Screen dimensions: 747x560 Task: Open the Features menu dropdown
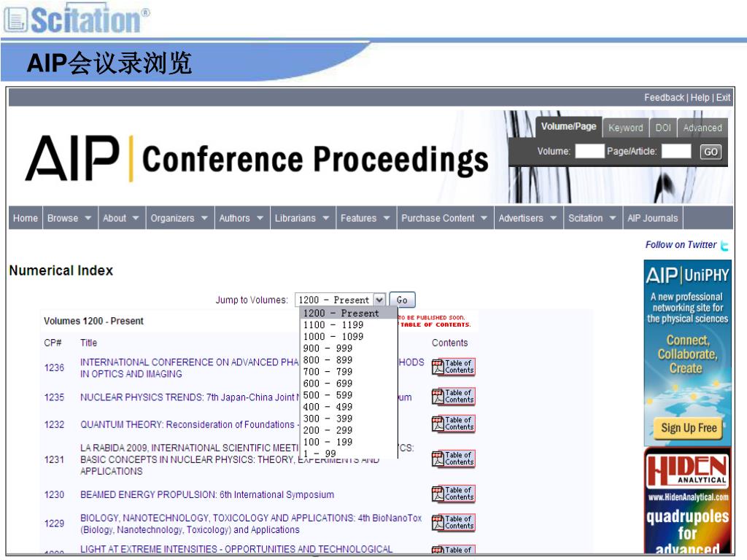point(365,218)
